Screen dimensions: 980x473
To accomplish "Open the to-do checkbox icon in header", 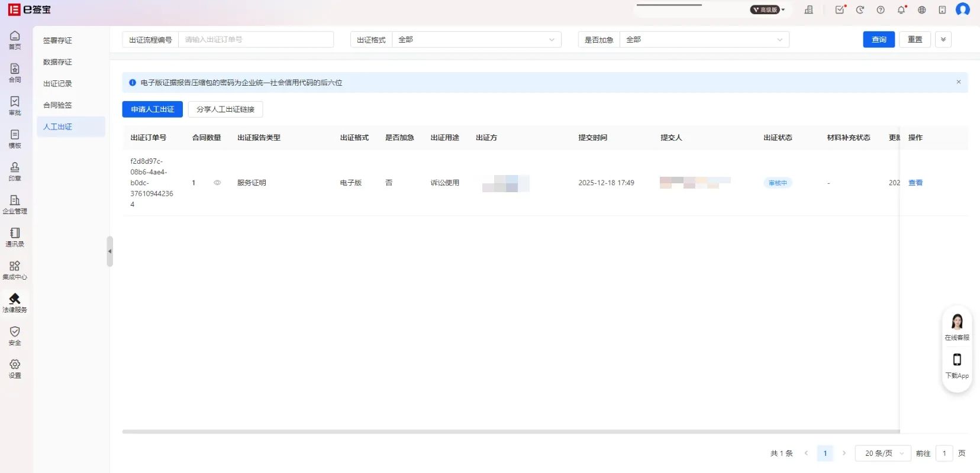I will coord(840,9).
